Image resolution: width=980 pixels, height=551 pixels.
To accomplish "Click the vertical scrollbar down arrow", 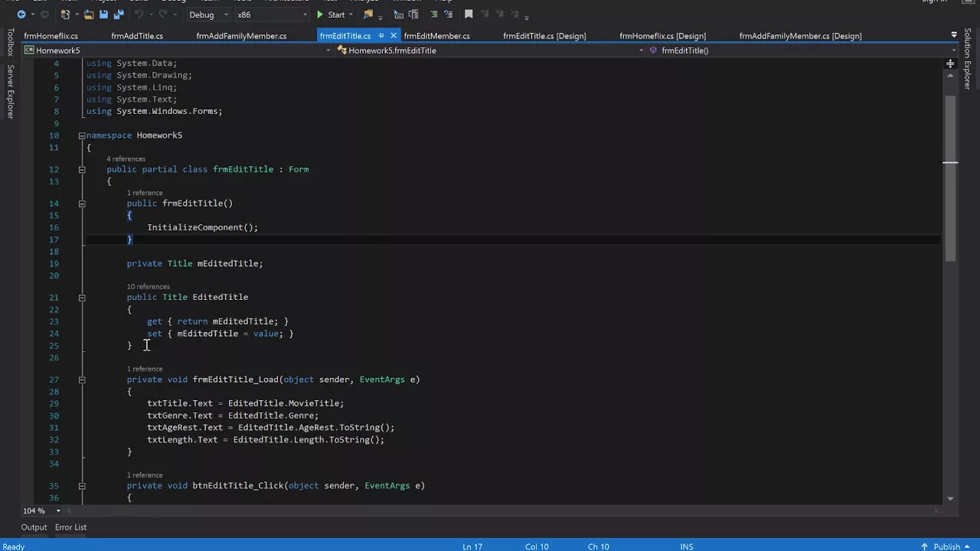I will coord(950,499).
